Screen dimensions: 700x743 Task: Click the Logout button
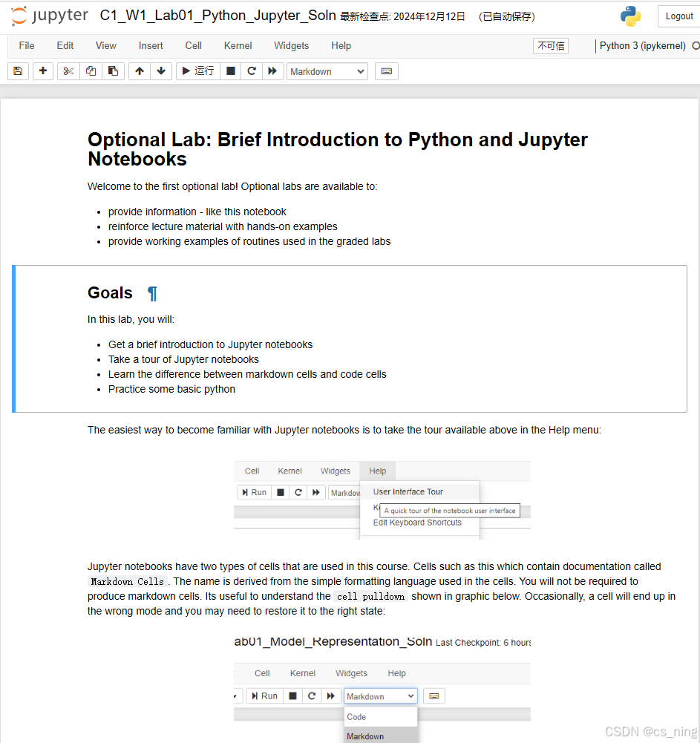coord(678,16)
